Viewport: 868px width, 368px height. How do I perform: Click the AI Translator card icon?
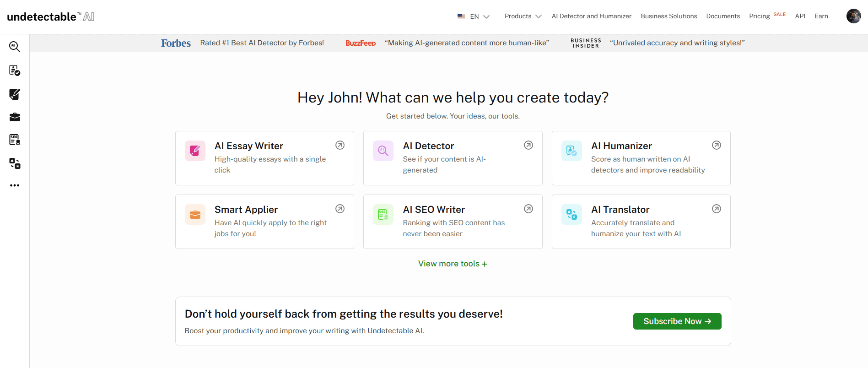click(x=571, y=214)
